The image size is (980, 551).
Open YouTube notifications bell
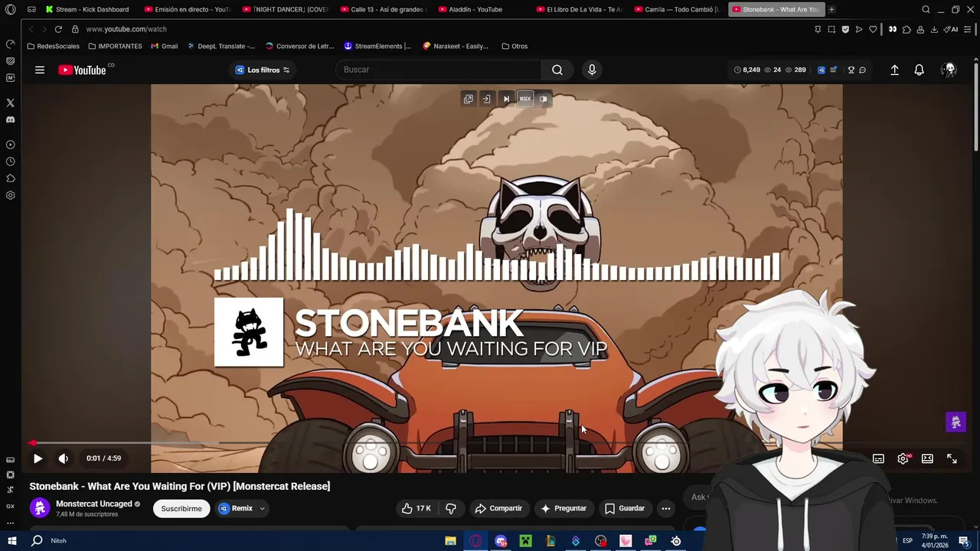(x=919, y=70)
